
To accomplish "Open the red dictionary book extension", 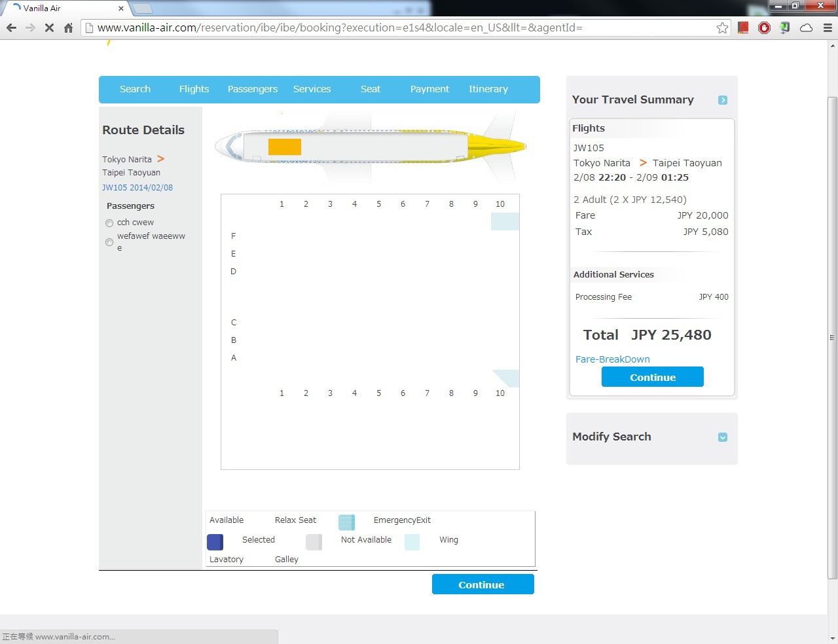I will (743, 27).
